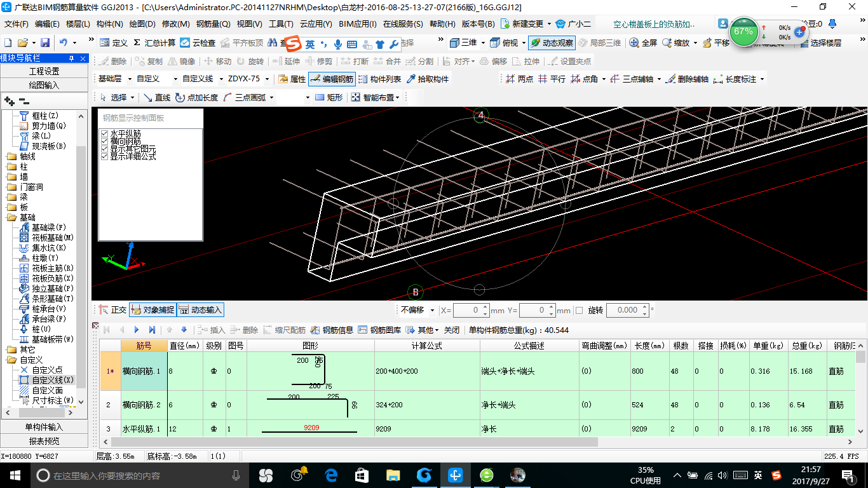Choose the 直线 line drawing tool

[x=156, y=97]
